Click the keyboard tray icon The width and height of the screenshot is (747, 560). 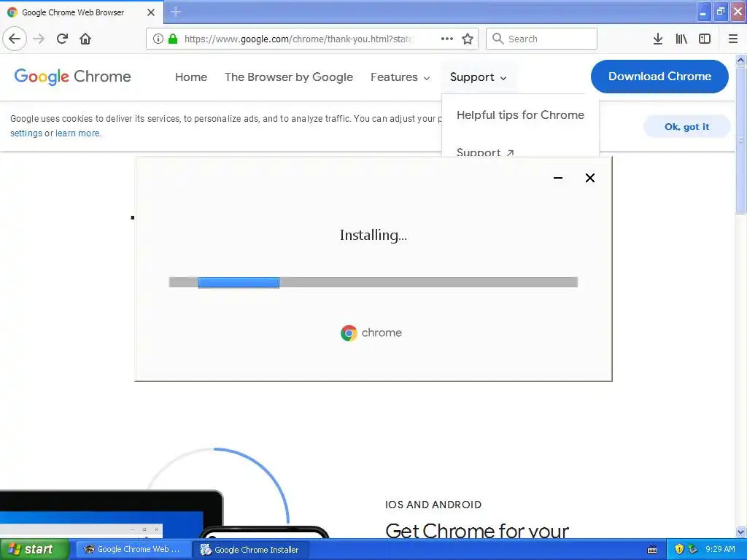pyautogui.click(x=652, y=550)
